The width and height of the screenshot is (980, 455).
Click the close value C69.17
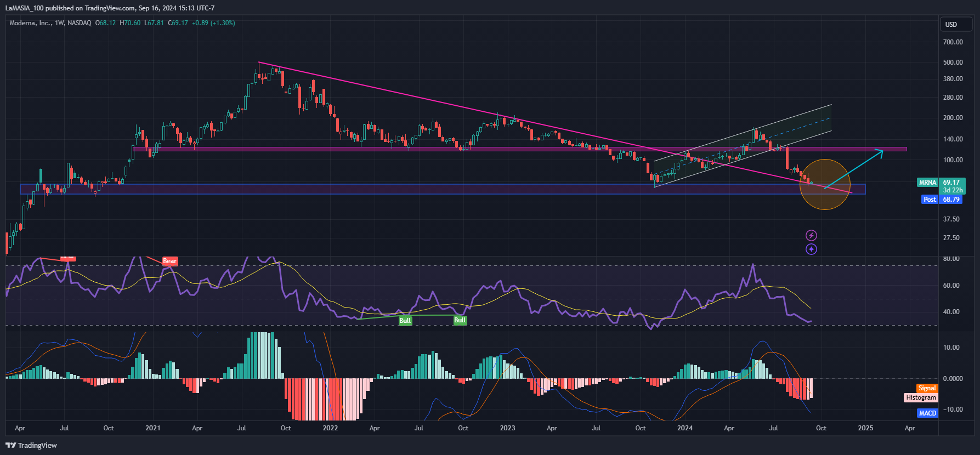pos(178,23)
